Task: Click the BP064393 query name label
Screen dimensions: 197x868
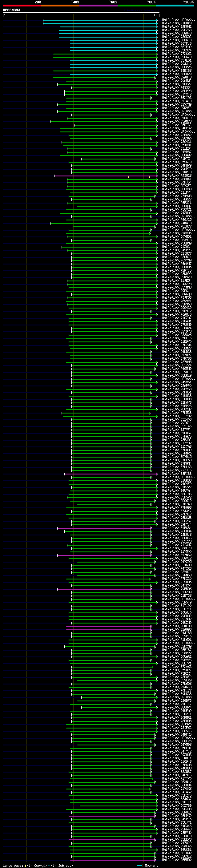Action: click(x=11, y=10)
